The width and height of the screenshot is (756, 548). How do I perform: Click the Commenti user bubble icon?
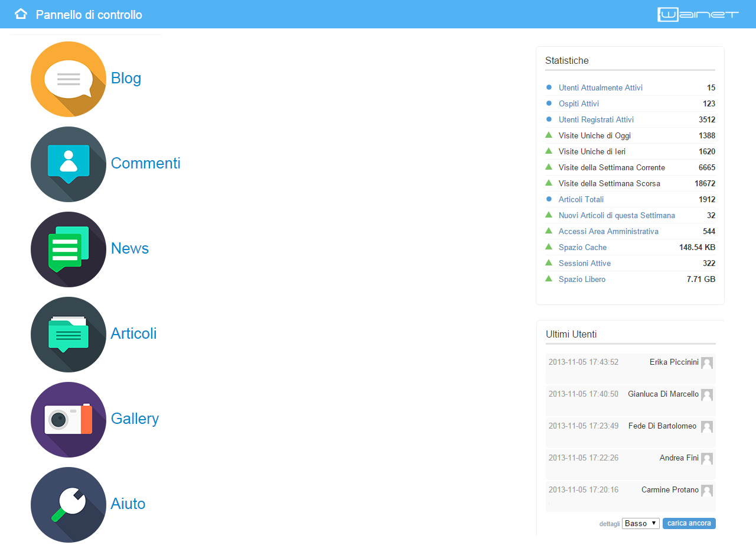click(69, 164)
